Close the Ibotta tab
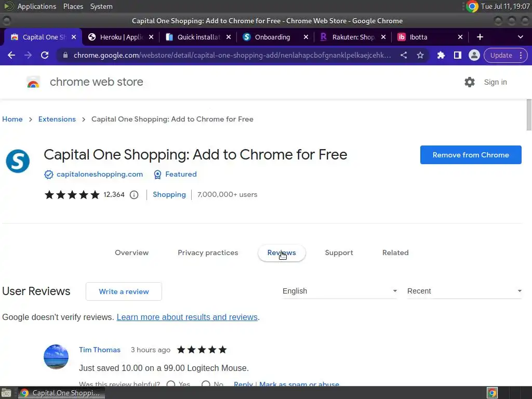Viewport: 532px width, 399px height. coord(460,37)
